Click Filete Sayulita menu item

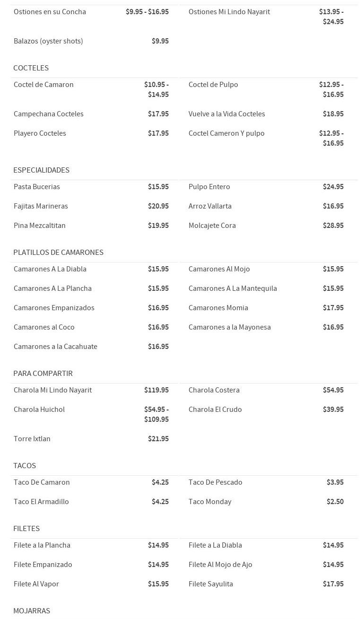(210, 584)
